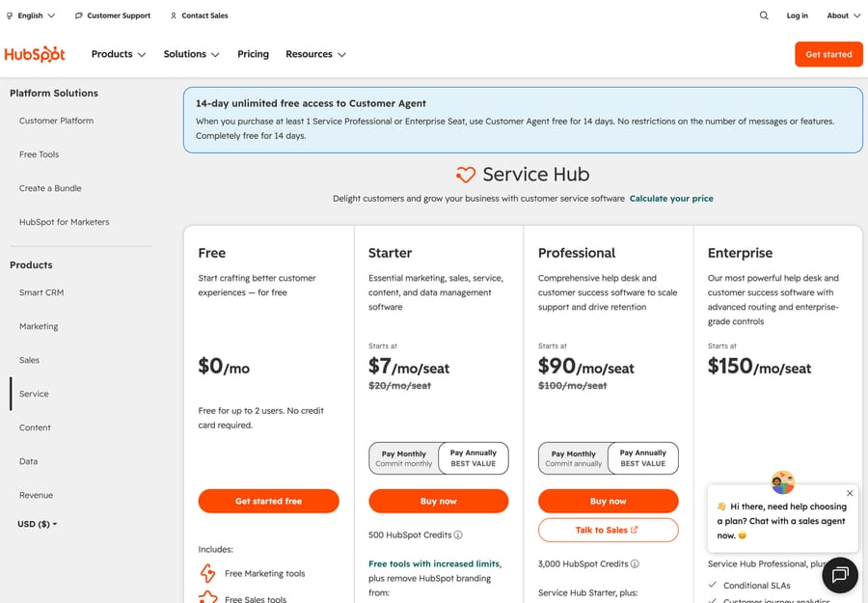The width and height of the screenshot is (868, 603).
Task: Select Content product in sidebar
Action: point(35,427)
